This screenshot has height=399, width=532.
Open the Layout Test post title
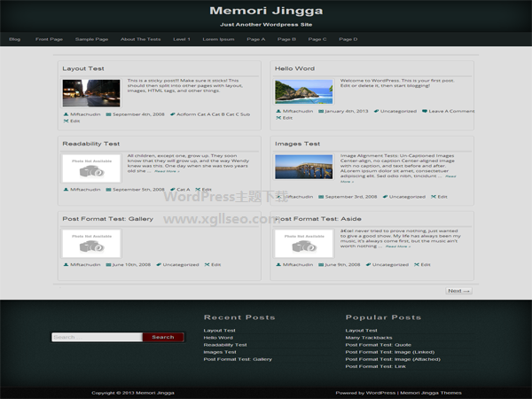(x=83, y=68)
